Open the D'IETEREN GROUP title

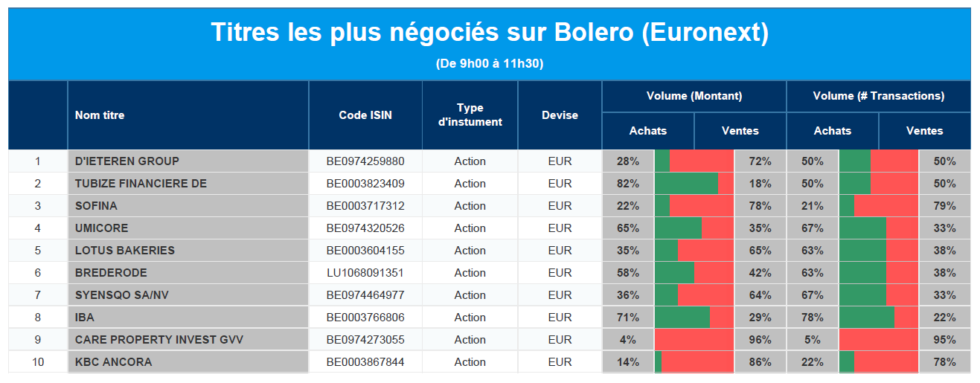(127, 161)
